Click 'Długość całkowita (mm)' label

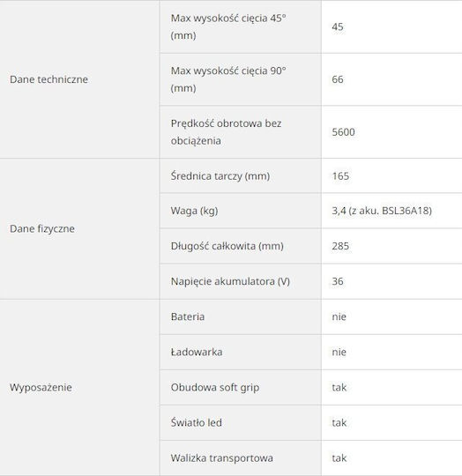227,246
